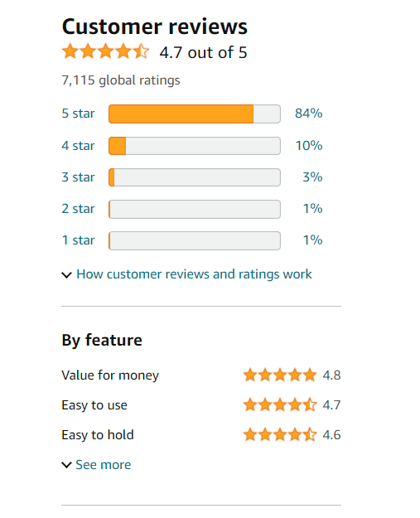The height and width of the screenshot is (518, 420).
Task: Expand the See more features chevron
Action: pos(67,465)
